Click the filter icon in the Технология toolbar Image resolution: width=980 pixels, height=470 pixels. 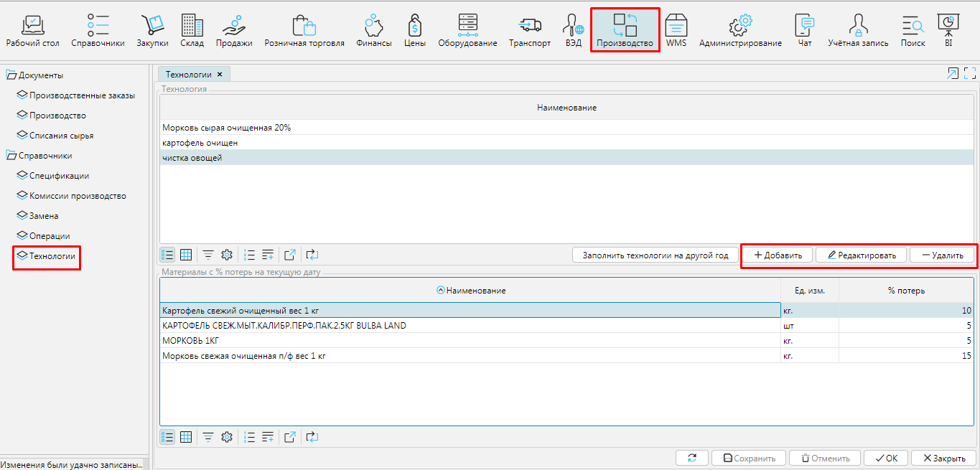pyautogui.click(x=208, y=255)
